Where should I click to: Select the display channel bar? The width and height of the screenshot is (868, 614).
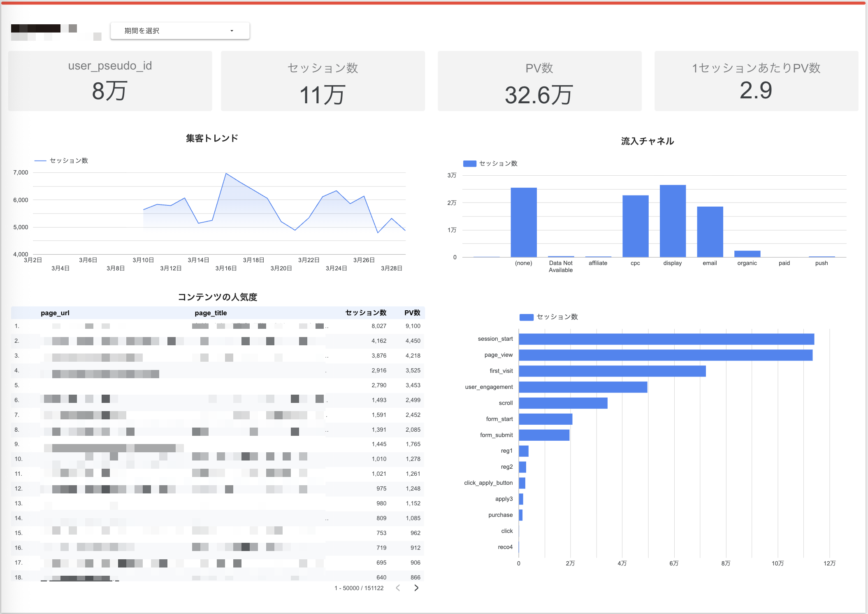coord(673,221)
